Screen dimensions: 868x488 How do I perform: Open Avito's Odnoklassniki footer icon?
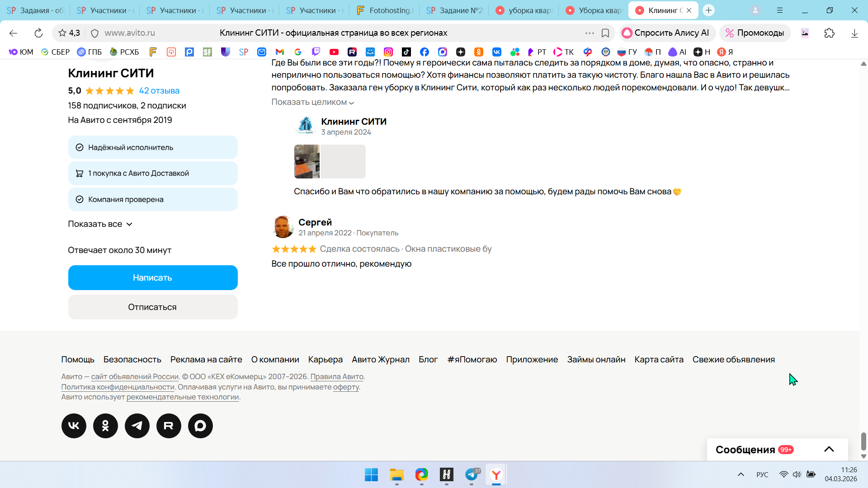pos(105,426)
